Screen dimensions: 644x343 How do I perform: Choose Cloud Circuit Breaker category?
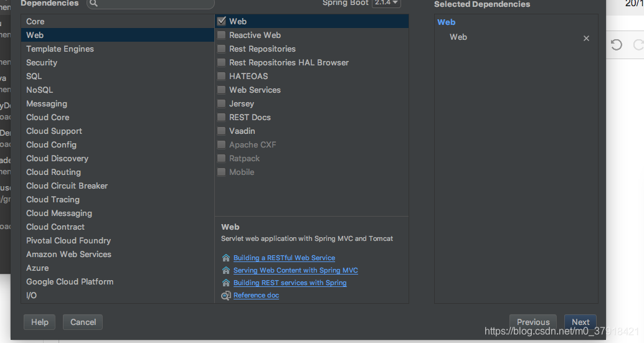click(118, 186)
